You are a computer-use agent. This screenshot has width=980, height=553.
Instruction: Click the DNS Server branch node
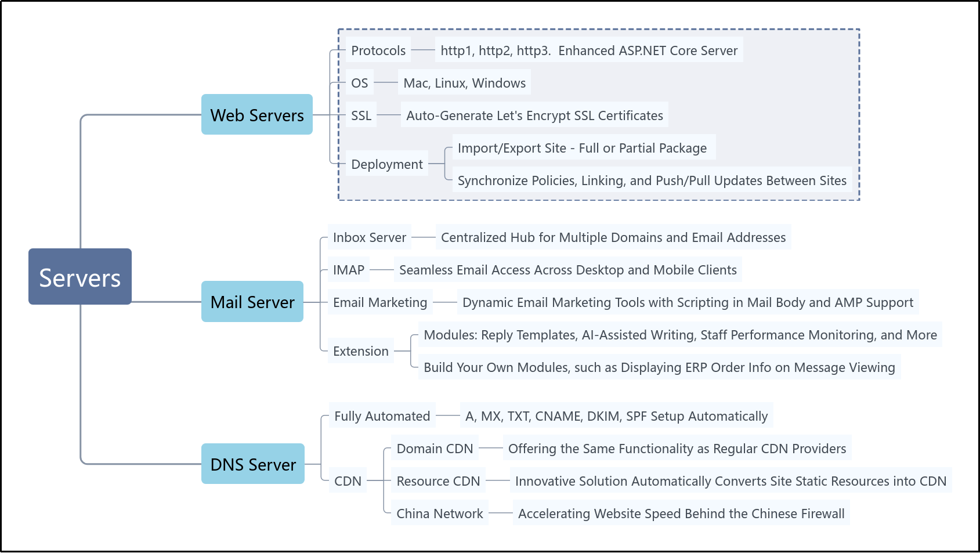252,464
